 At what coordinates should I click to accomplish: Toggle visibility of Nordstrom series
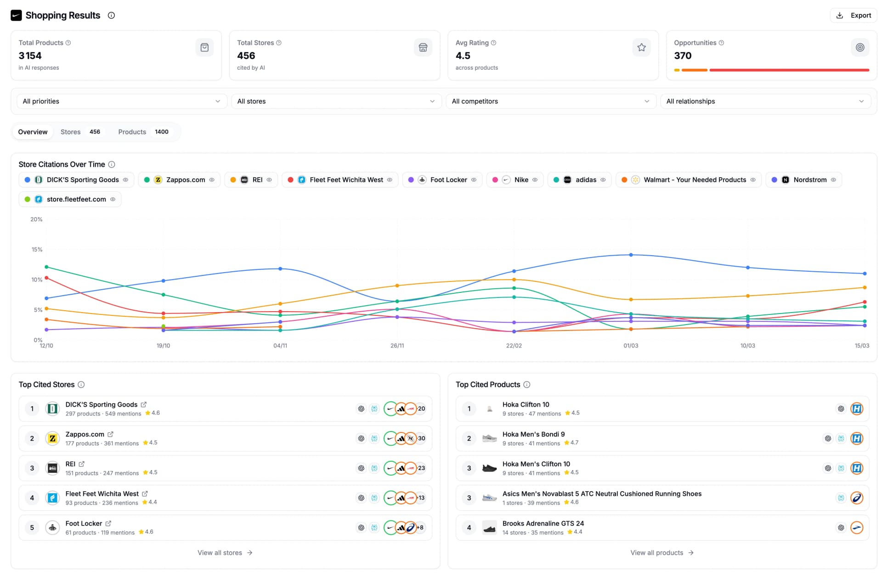click(x=833, y=180)
